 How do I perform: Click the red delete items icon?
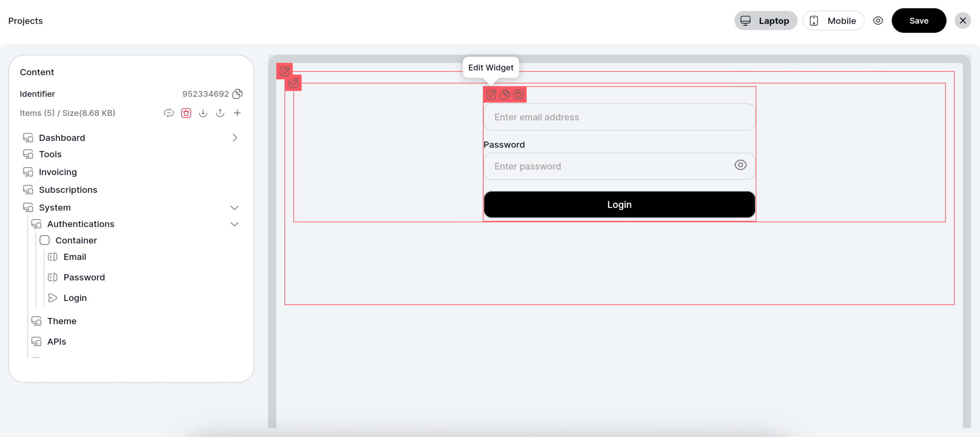pyautogui.click(x=186, y=113)
